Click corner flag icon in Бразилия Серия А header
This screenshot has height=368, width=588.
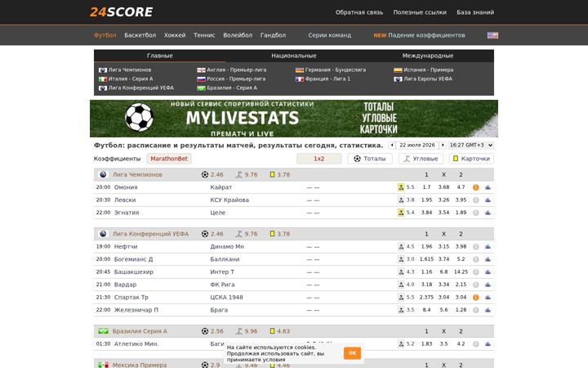click(x=238, y=331)
